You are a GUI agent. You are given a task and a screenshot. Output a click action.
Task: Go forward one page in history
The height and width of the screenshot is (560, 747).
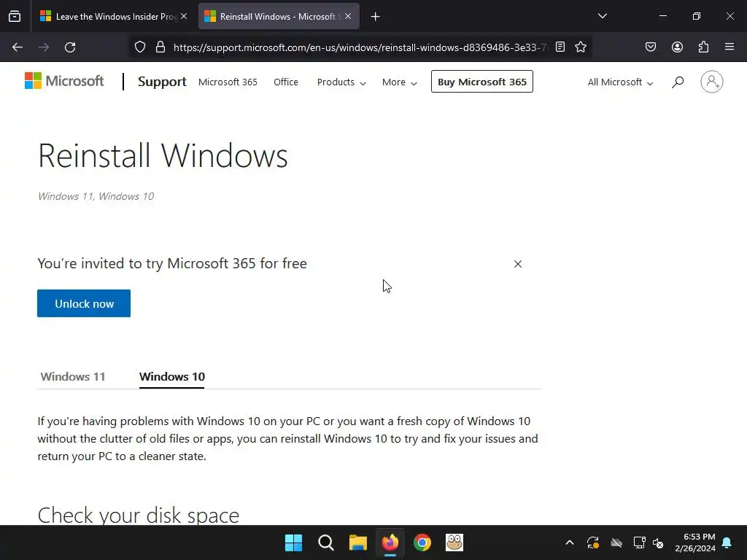[44, 47]
